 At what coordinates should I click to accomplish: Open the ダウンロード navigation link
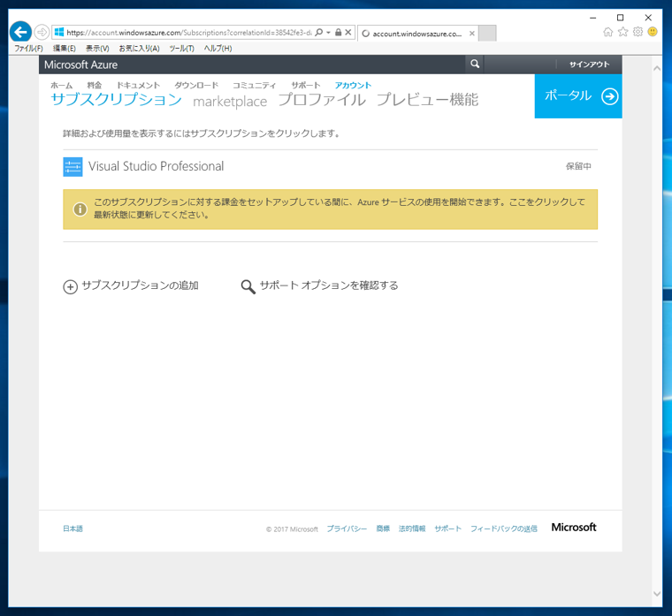click(196, 85)
